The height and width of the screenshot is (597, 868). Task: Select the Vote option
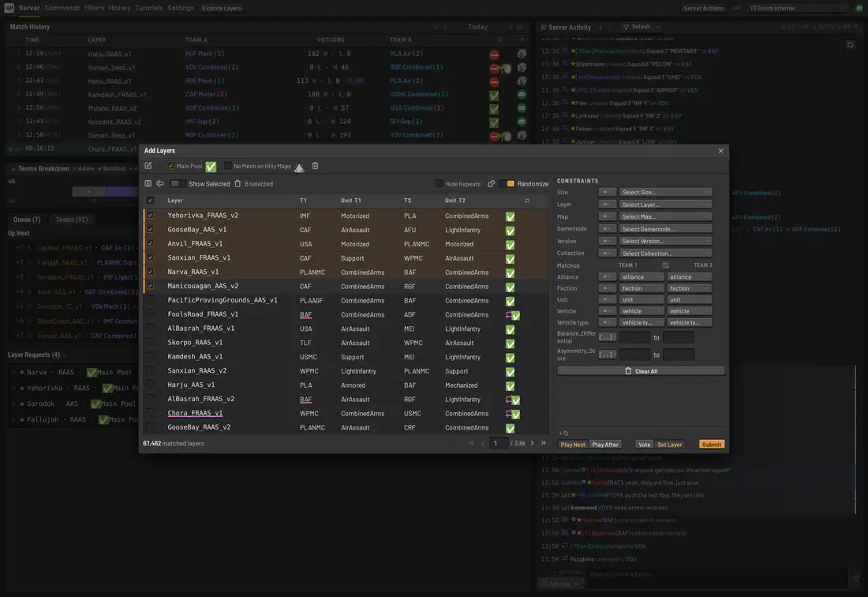click(x=645, y=444)
